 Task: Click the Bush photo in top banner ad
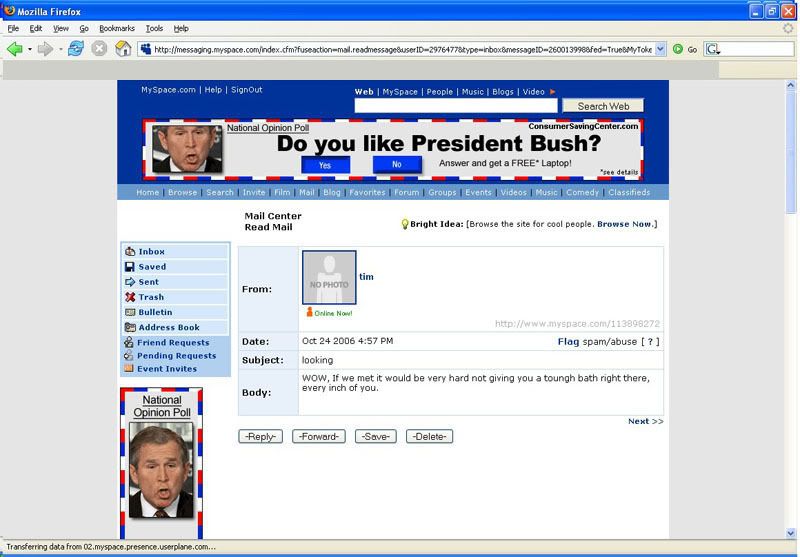187,148
